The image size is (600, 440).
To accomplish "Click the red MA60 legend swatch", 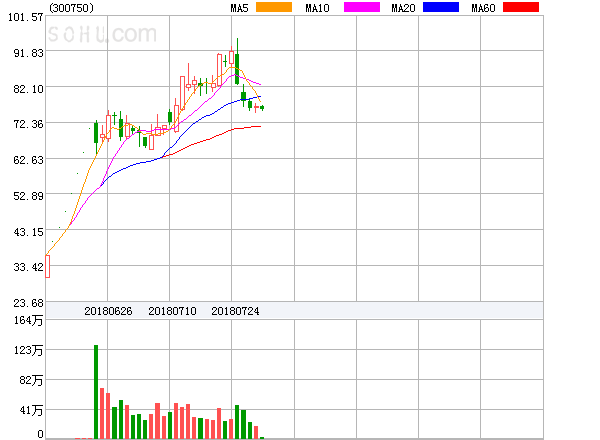I will tap(521, 7).
